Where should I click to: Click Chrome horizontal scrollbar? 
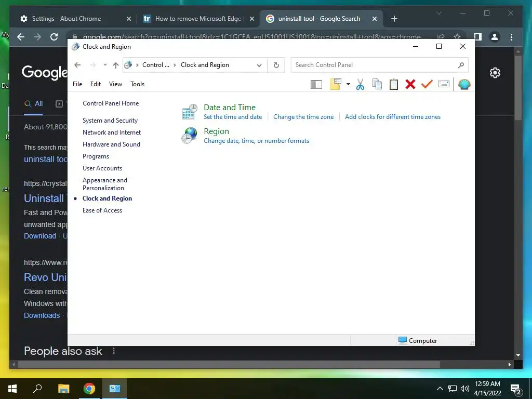[229, 364]
